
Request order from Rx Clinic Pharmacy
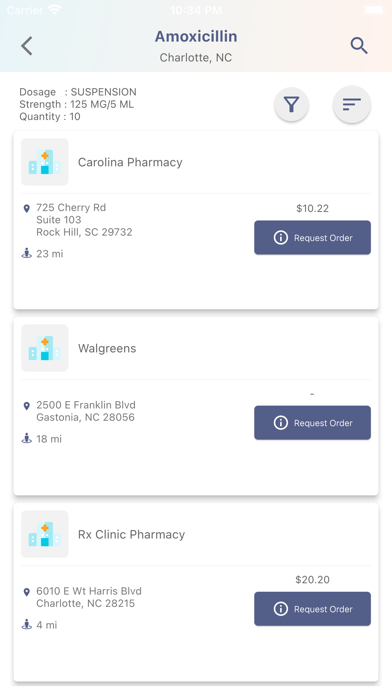coord(313,609)
